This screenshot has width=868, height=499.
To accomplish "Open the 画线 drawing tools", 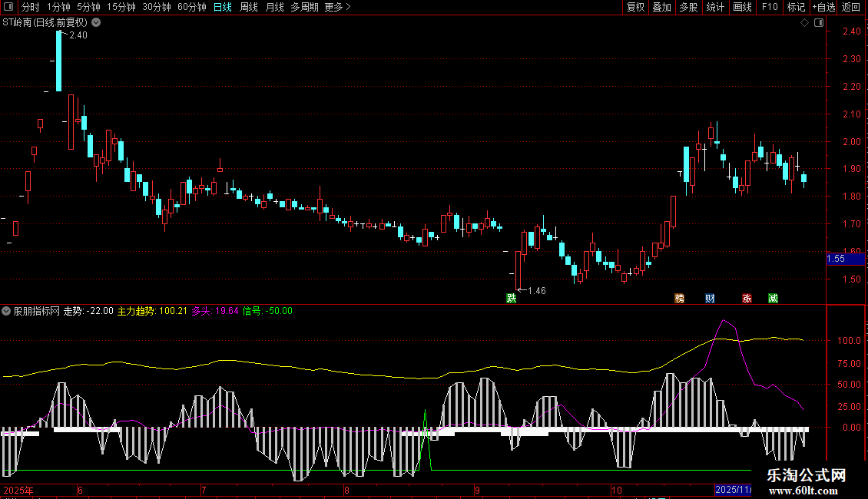I will click(x=742, y=7).
